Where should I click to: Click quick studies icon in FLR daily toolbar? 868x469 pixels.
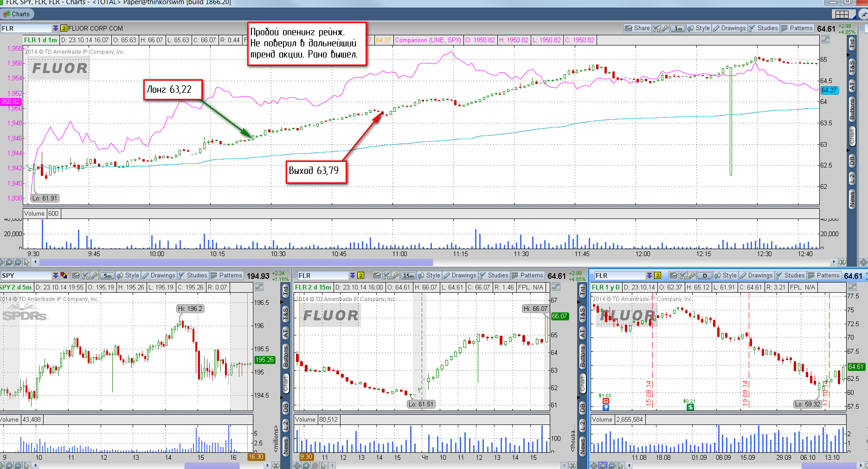pos(683,276)
